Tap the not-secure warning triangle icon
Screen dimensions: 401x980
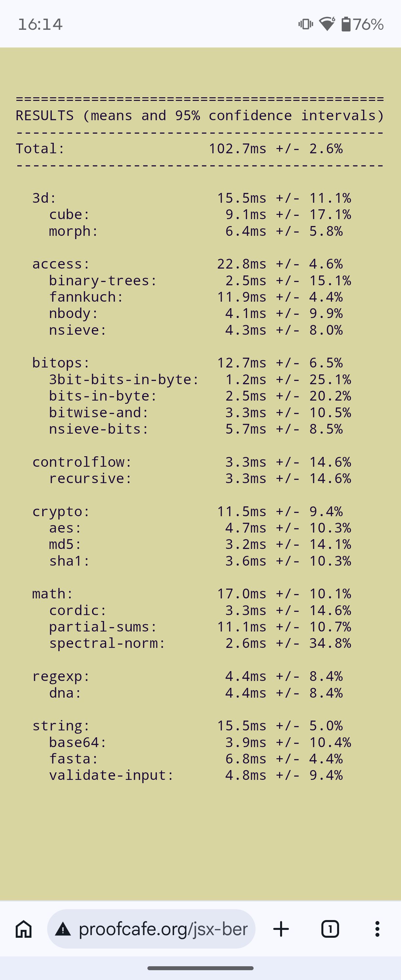[63, 930]
